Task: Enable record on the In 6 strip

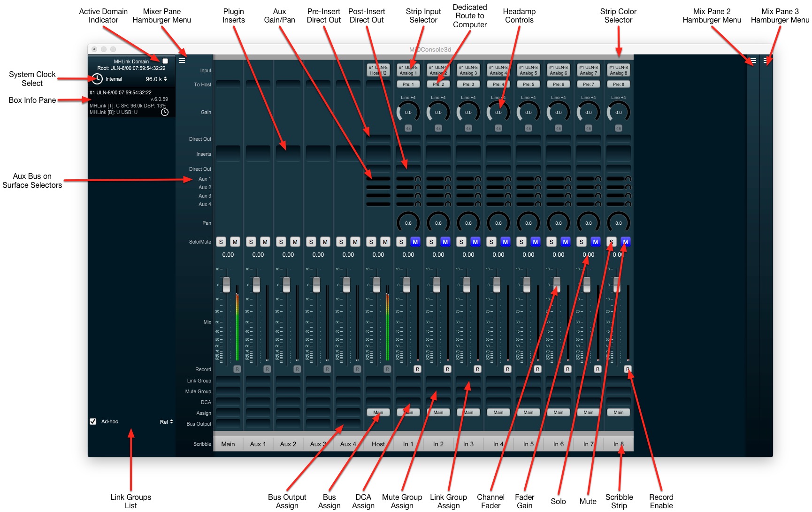Action: click(x=567, y=369)
